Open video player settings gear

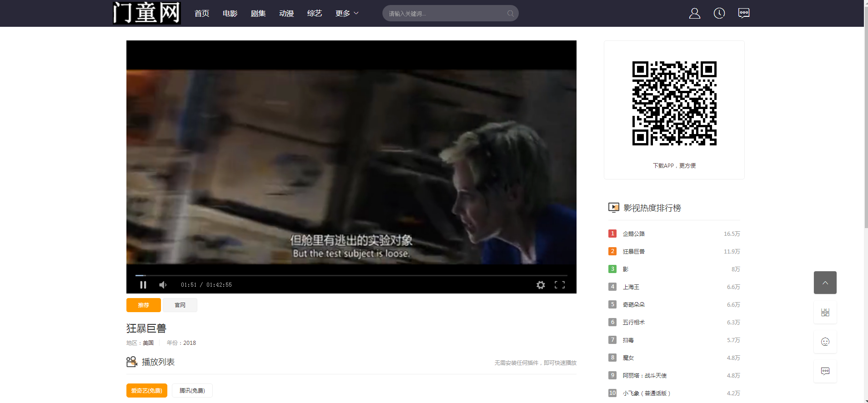coord(540,285)
